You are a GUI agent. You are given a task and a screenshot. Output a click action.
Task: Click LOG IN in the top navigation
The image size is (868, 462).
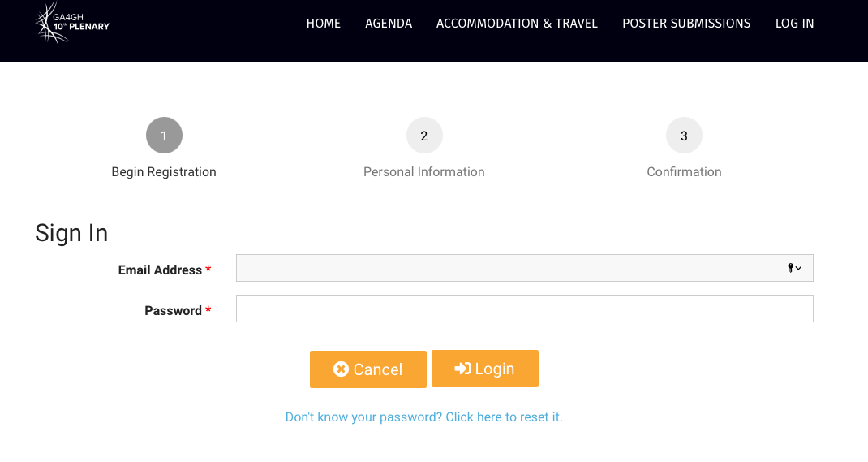pos(794,24)
